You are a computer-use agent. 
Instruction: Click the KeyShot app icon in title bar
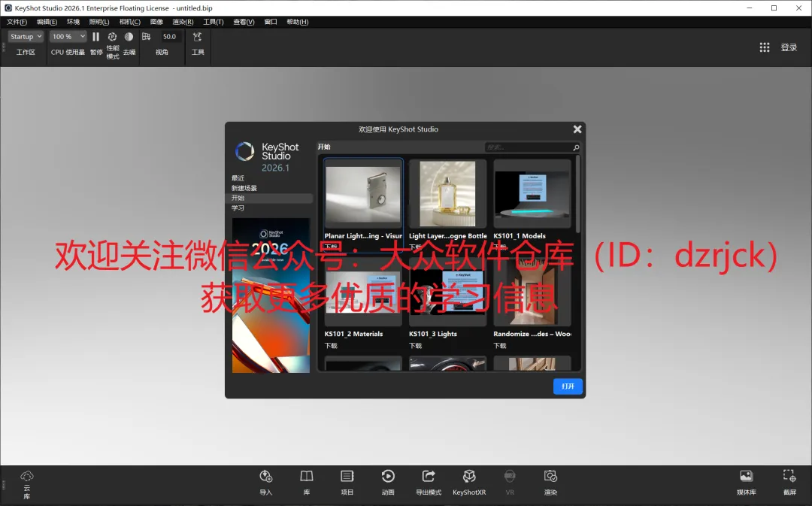click(x=8, y=8)
